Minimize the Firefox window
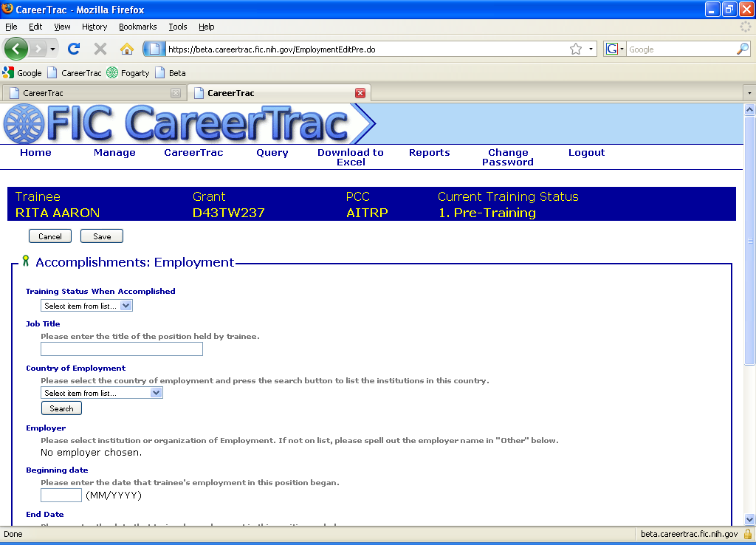Image resolution: width=756 pixels, height=545 pixels. pos(712,9)
